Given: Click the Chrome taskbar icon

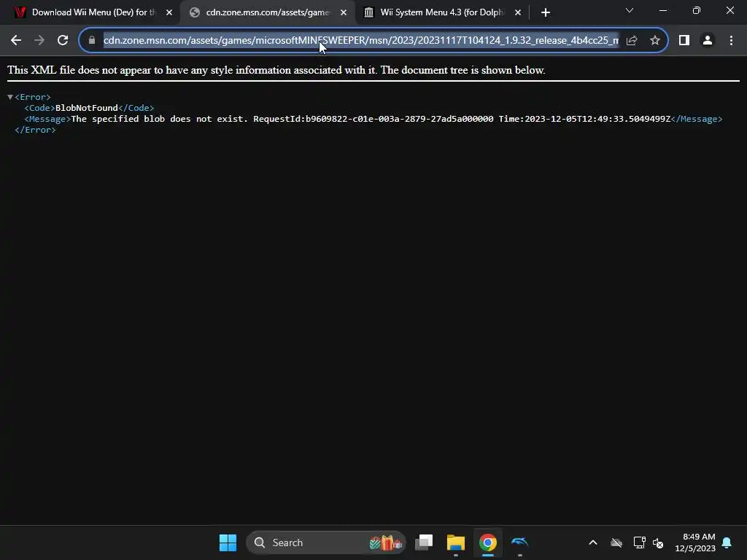Looking at the screenshot, I should (488, 542).
